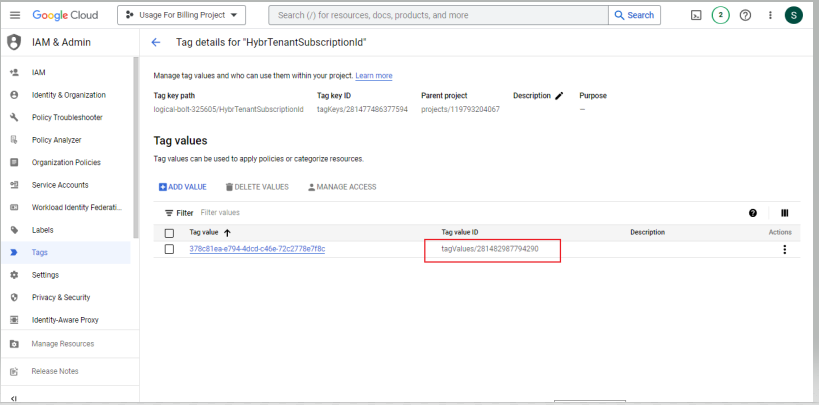Screen dimensions: 819x405
Task: Open the help question mark icon
Action: click(745, 15)
